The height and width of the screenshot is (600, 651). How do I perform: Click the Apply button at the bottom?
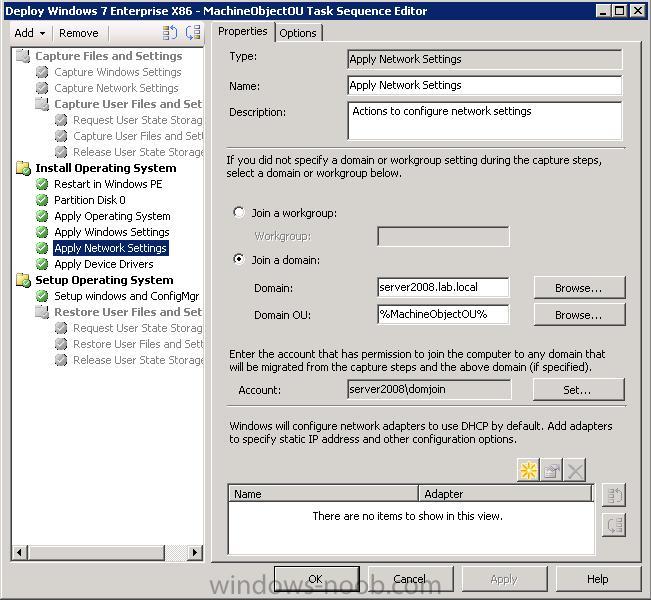pyautogui.click(x=504, y=579)
